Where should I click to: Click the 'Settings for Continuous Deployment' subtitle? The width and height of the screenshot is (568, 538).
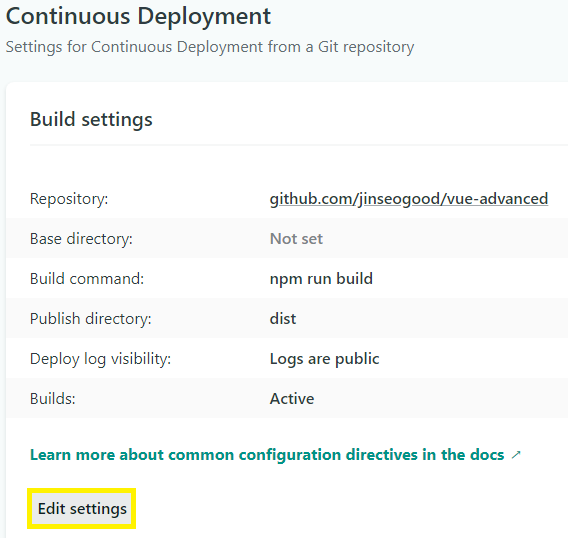click(210, 47)
